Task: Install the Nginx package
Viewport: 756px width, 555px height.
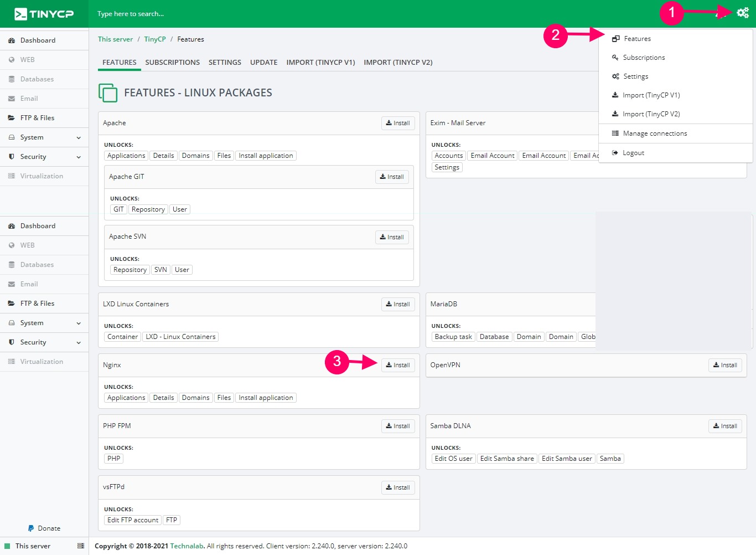Action: pyautogui.click(x=398, y=365)
